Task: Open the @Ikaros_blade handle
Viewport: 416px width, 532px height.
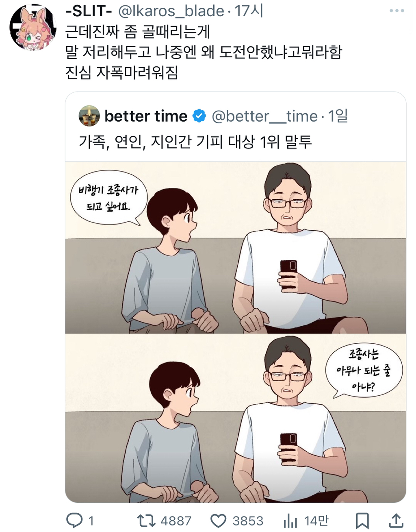Action: (x=171, y=11)
